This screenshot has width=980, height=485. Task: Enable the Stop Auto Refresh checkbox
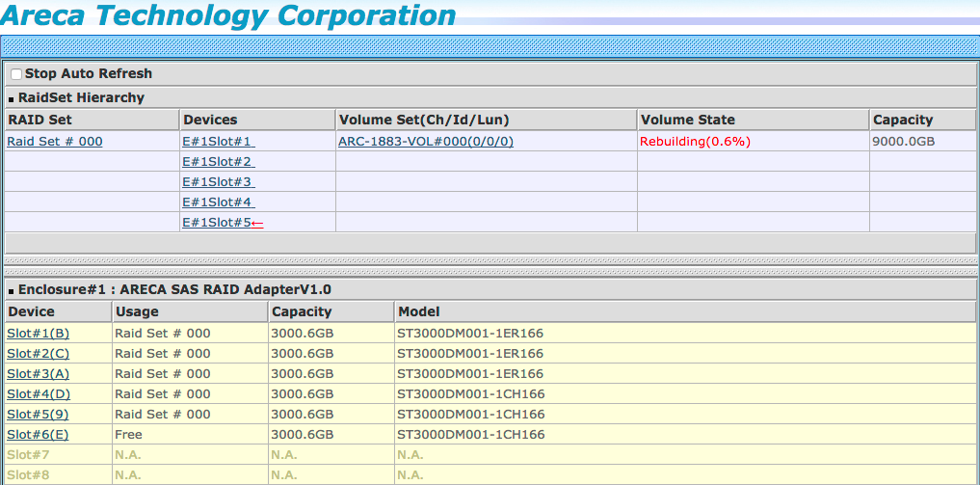(16, 73)
